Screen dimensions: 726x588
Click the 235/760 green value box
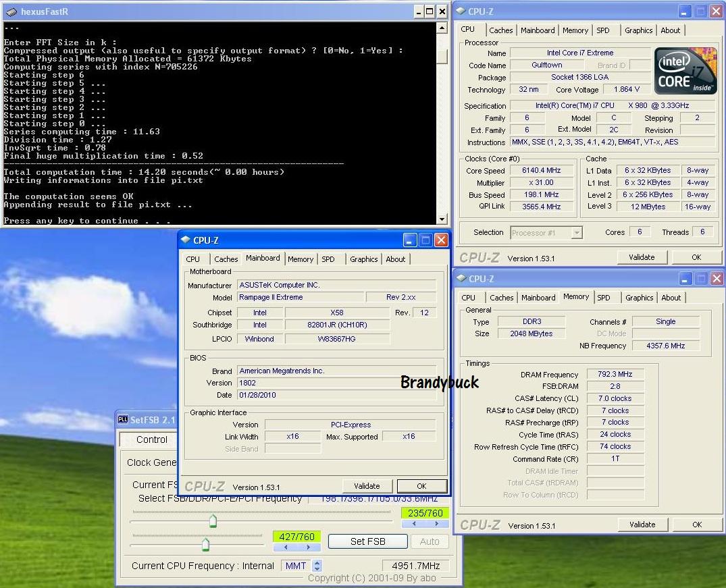coord(425,513)
